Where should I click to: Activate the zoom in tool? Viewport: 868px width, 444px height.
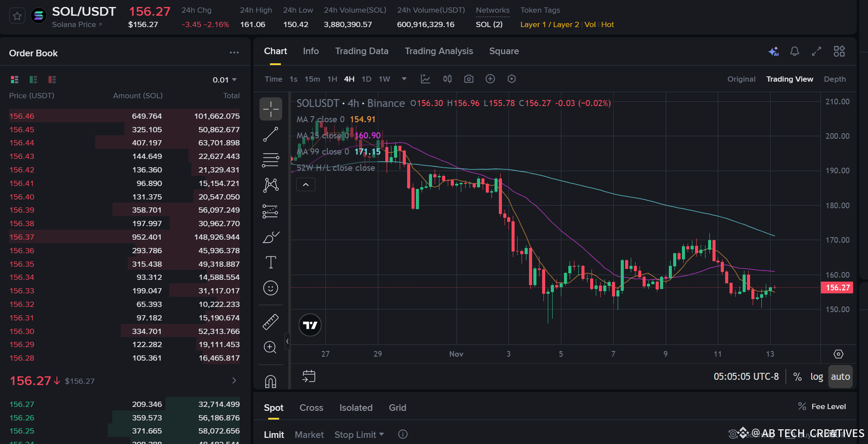pos(271,348)
